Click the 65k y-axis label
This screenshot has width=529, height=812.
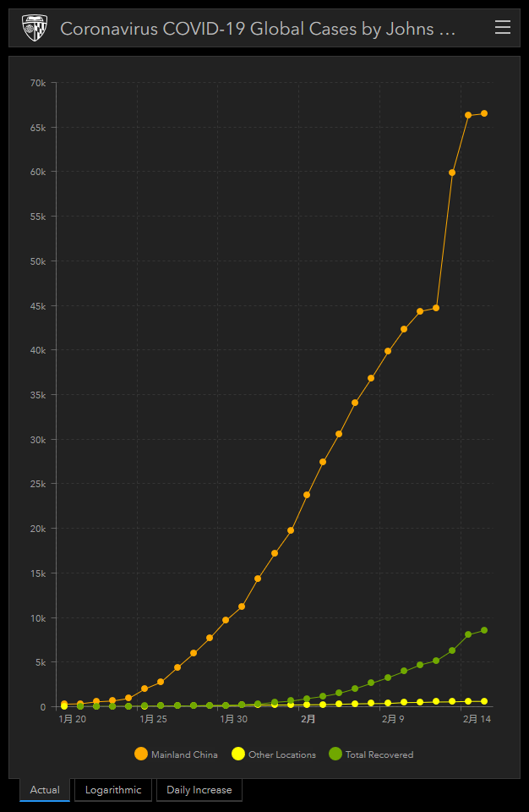pyautogui.click(x=38, y=128)
